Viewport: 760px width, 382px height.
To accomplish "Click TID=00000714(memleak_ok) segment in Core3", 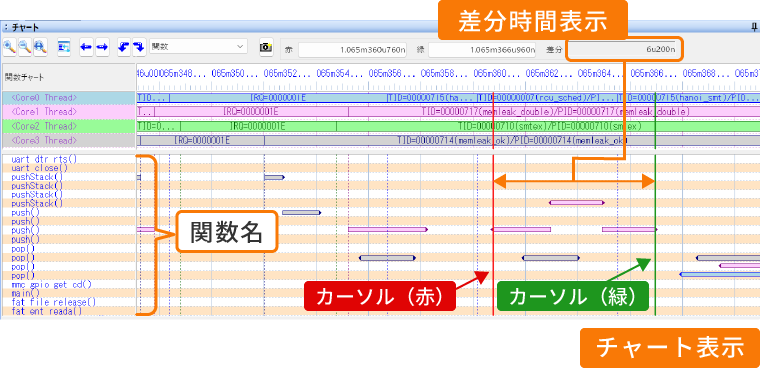I will pos(512,141).
